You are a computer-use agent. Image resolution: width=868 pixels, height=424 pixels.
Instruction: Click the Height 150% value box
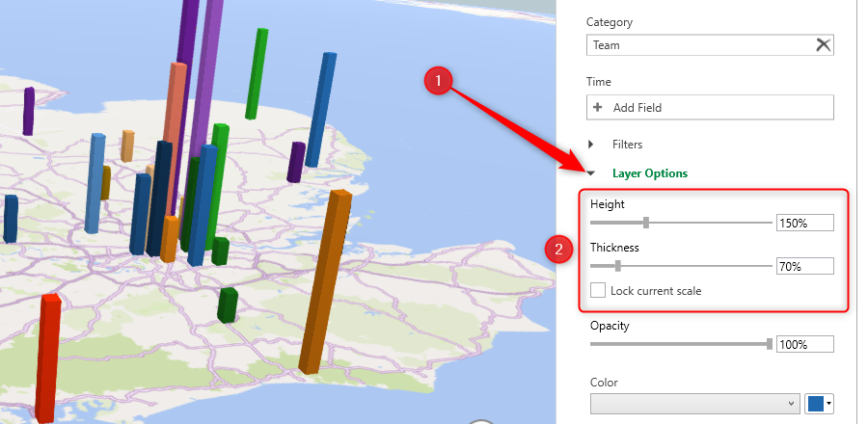click(x=804, y=224)
